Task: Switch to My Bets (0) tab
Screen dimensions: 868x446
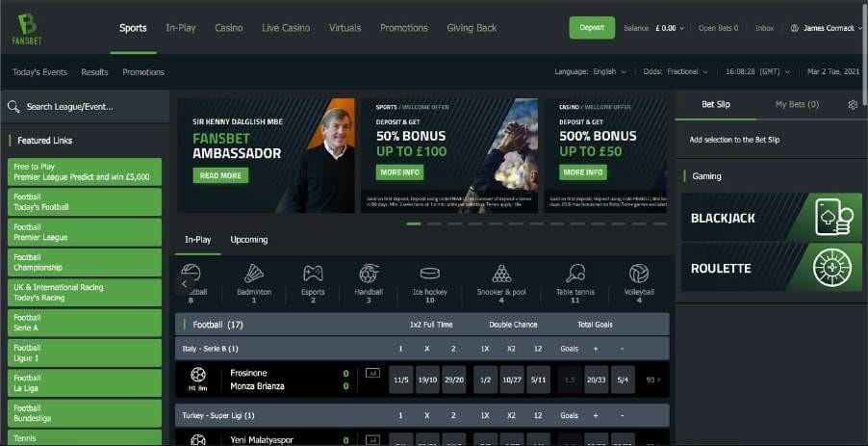Action: click(797, 104)
